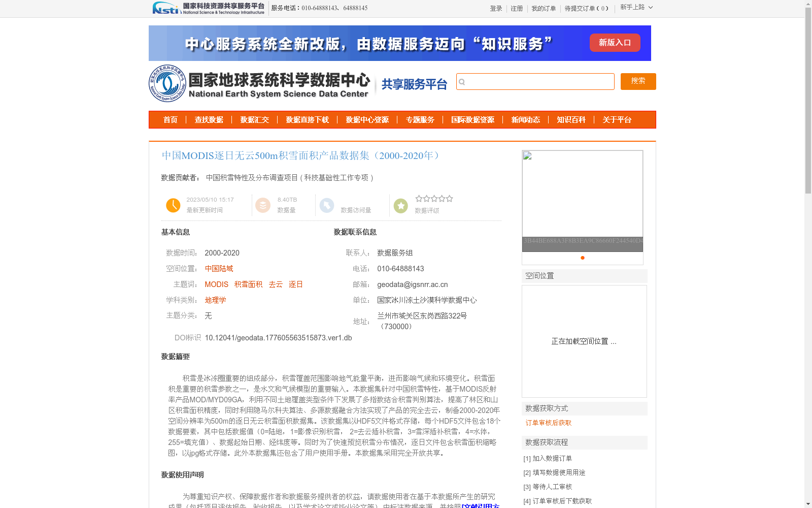Click the 数据时间 value 2000-2020
The width and height of the screenshot is (812, 508).
222,253
